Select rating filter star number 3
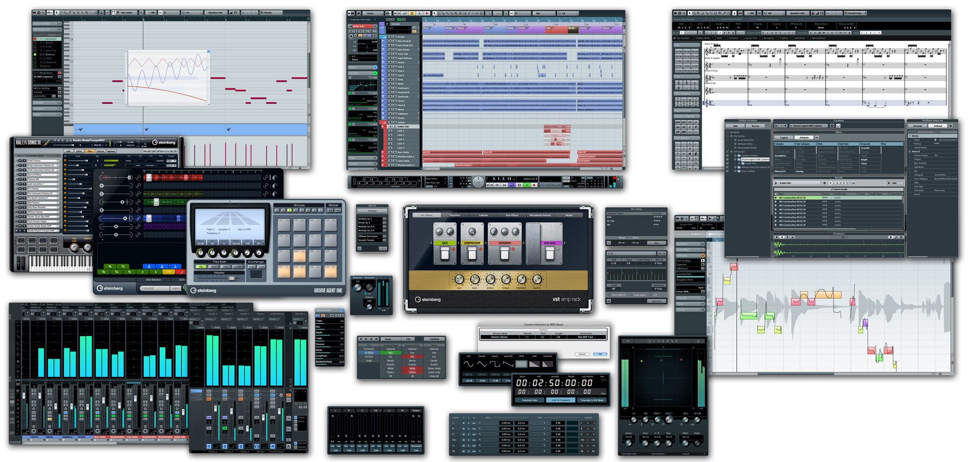The width and height of the screenshot is (980, 462). [840, 183]
